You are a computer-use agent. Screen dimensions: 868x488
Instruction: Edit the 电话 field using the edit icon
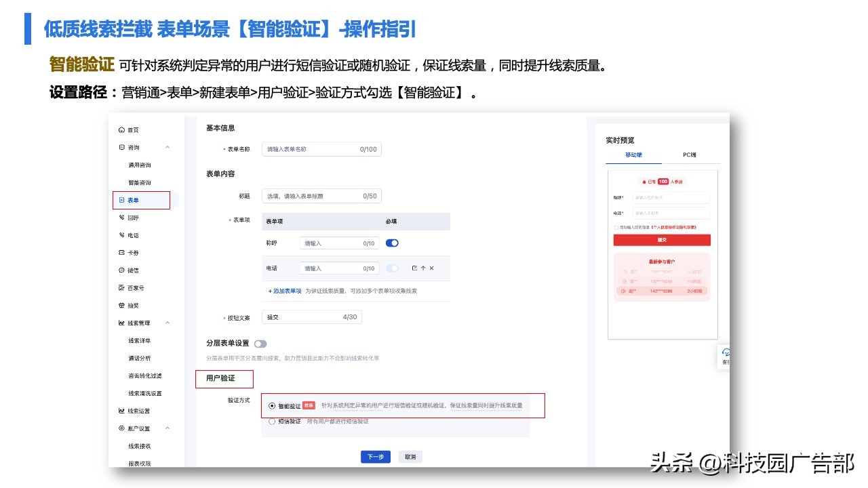click(x=414, y=268)
